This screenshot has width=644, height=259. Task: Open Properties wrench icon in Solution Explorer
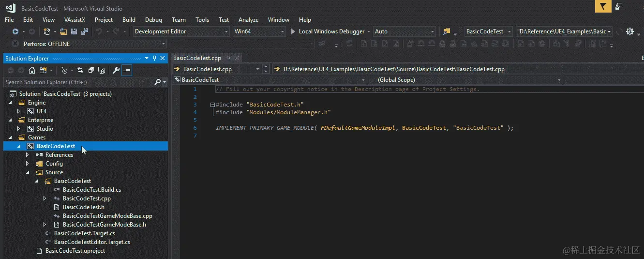[116, 70]
